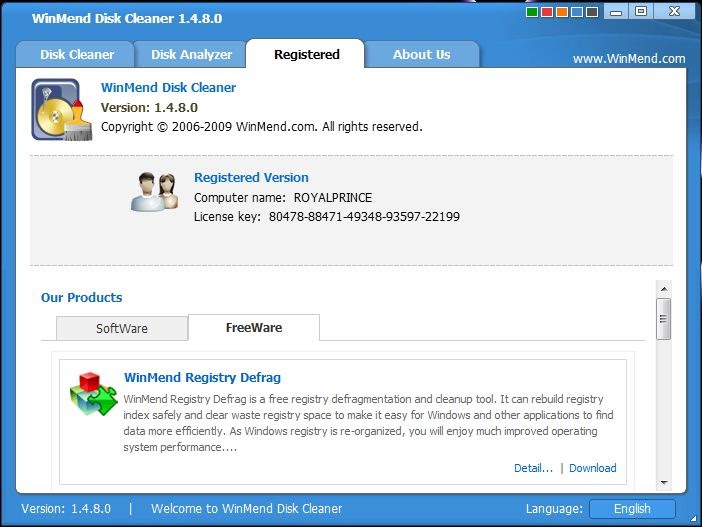Click the Copyright 2006-2009 WinMend.com text

point(261,127)
